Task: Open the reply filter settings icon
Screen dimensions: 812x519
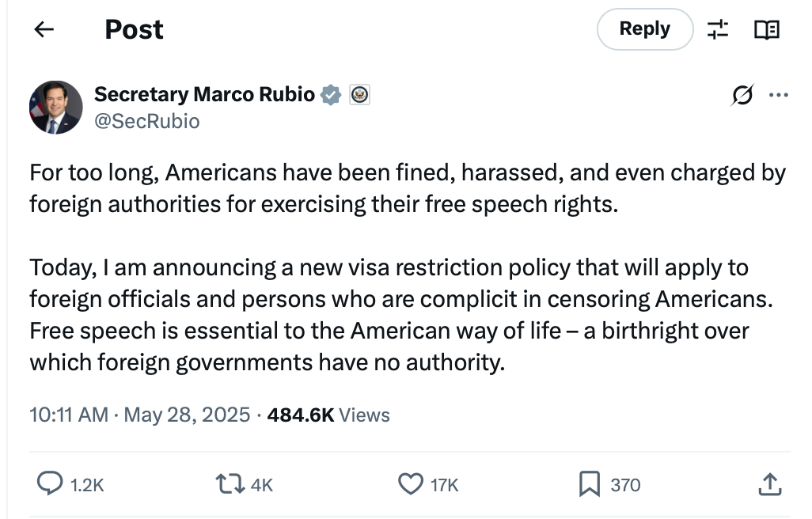Action: (718, 30)
